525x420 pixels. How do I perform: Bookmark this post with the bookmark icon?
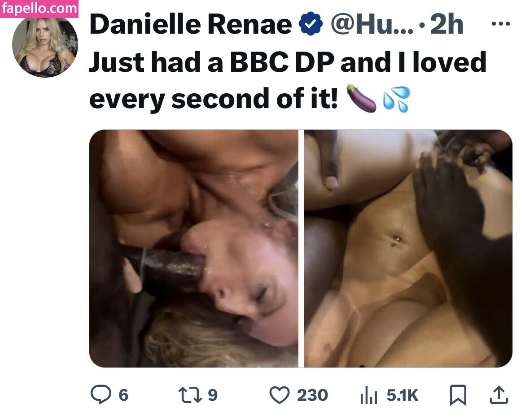pyautogui.click(x=458, y=395)
